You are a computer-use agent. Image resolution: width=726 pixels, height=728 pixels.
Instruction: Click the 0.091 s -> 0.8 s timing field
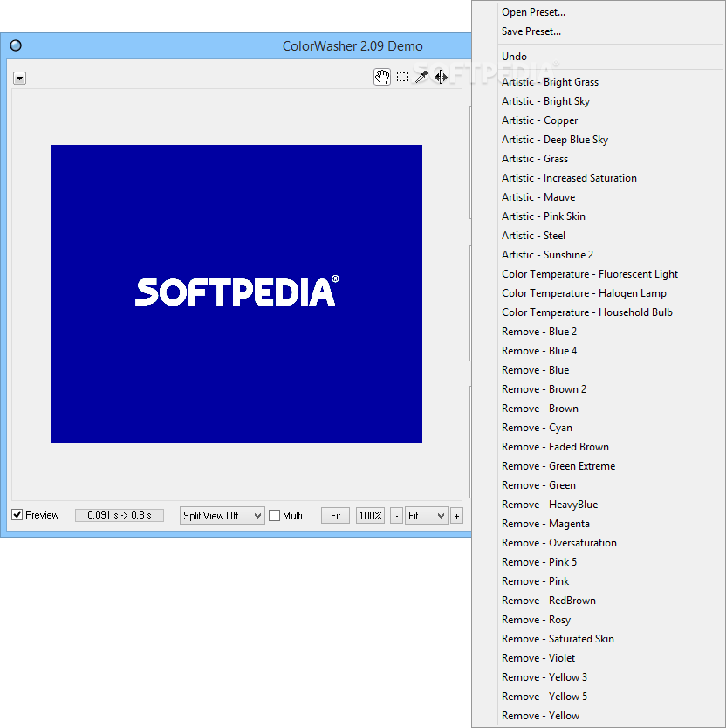pyautogui.click(x=120, y=515)
